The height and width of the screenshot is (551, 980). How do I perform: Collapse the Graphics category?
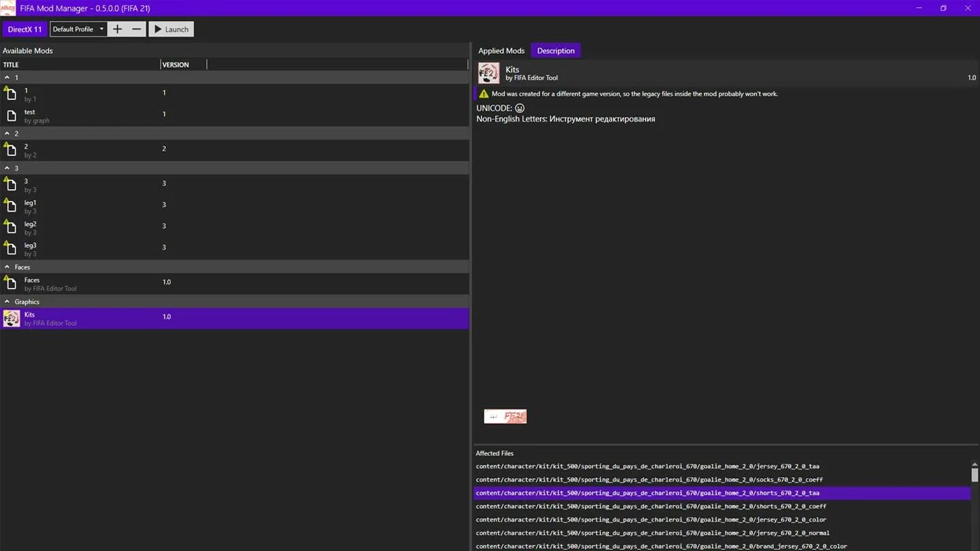click(x=7, y=301)
